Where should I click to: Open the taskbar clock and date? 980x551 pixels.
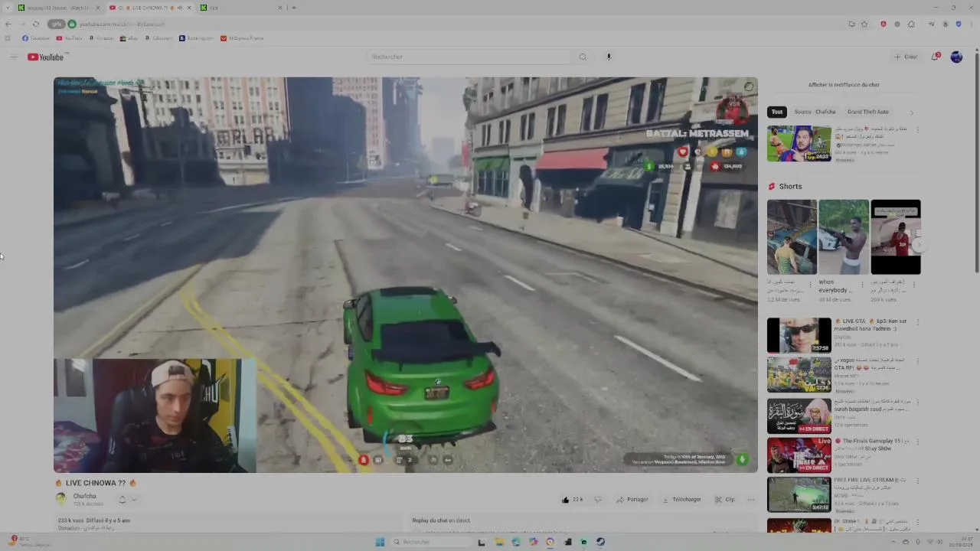[x=961, y=542]
